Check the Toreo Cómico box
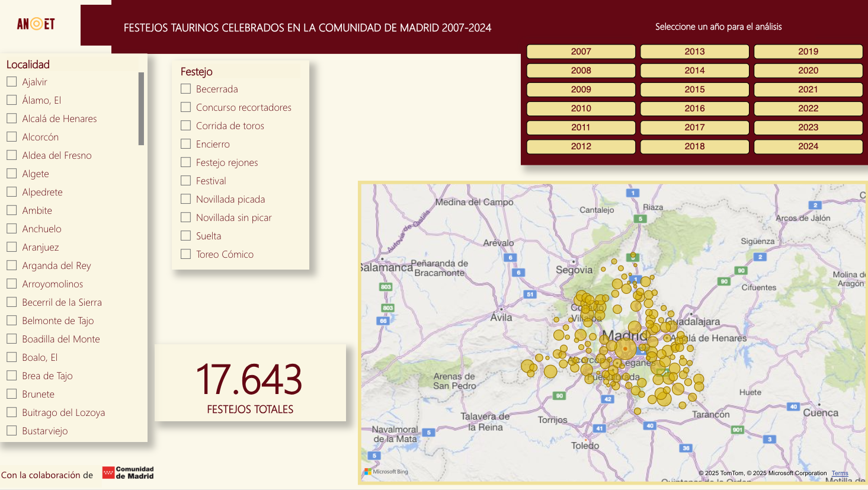Image resolution: width=868 pixels, height=490 pixels. pos(186,254)
